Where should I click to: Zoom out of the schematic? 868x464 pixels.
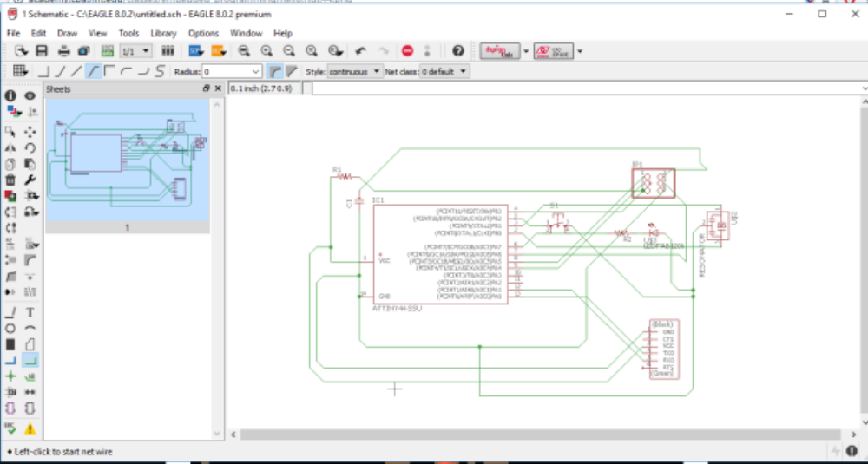point(289,51)
